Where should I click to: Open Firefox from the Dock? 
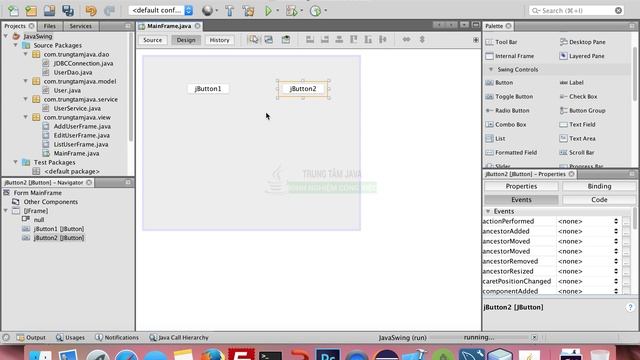[212, 354]
